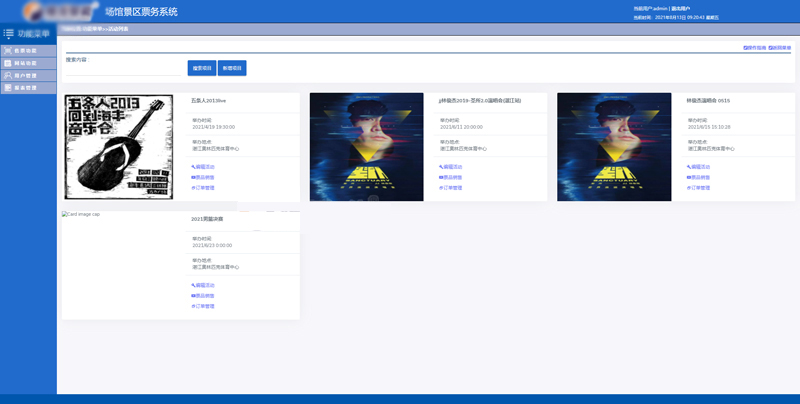The height and width of the screenshot is (404, 800).
Task: Focus the 搜索内容 search input field
Action: [123, 70]
